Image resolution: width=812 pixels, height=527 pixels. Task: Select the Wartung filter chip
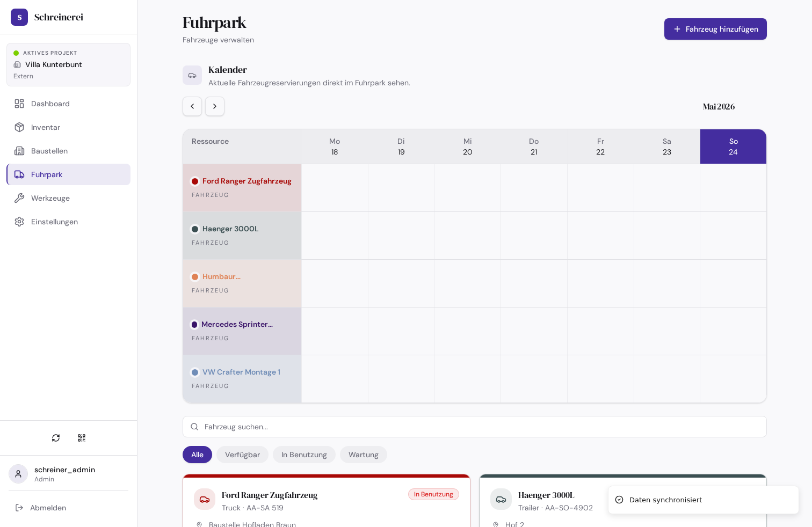[x=364, y=455]
